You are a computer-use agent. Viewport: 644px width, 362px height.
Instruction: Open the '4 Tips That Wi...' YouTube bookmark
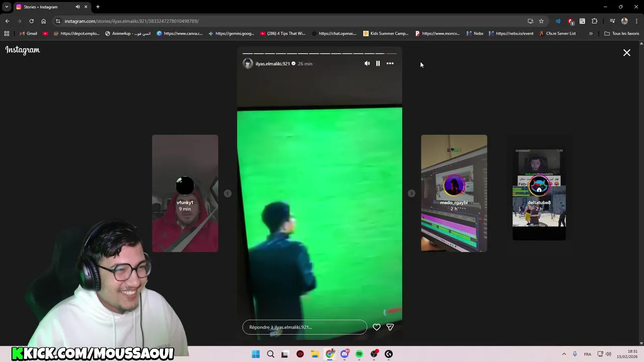coord(283,34)
